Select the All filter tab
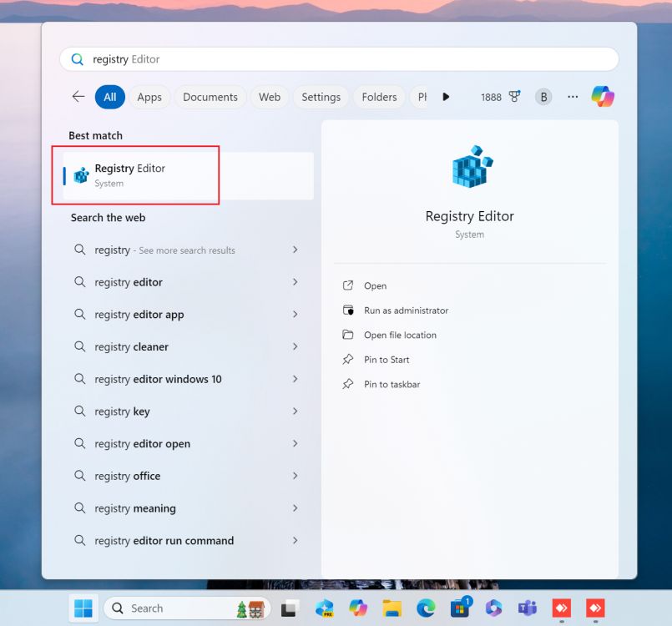 pyautogui.click(x=109, y=98)
